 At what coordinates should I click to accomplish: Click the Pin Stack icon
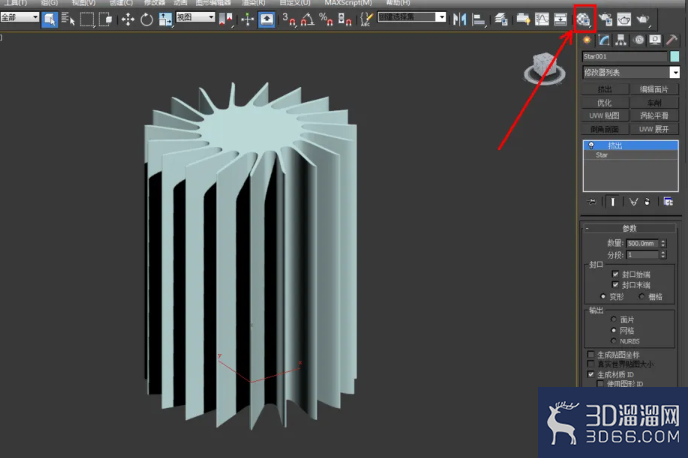click(591, 202)
